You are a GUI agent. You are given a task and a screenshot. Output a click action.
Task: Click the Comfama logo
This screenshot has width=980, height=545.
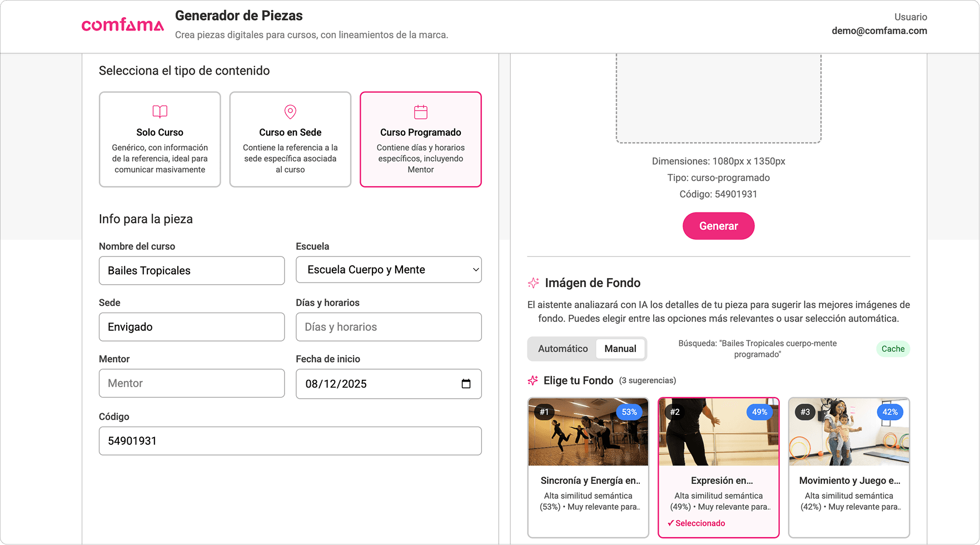pyautogui.click(x=123, y=25)
